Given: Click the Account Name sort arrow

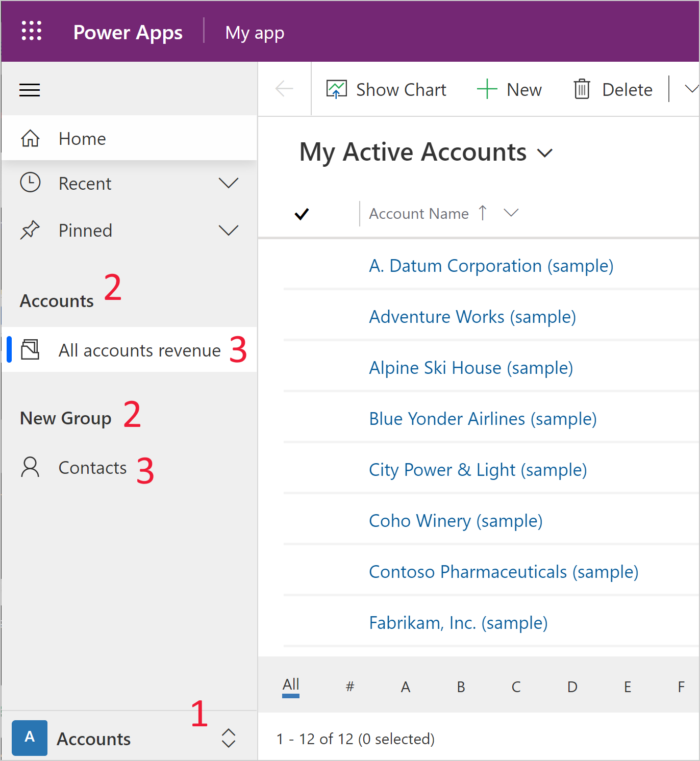Looking at the screenshot, I should point(482,213).
